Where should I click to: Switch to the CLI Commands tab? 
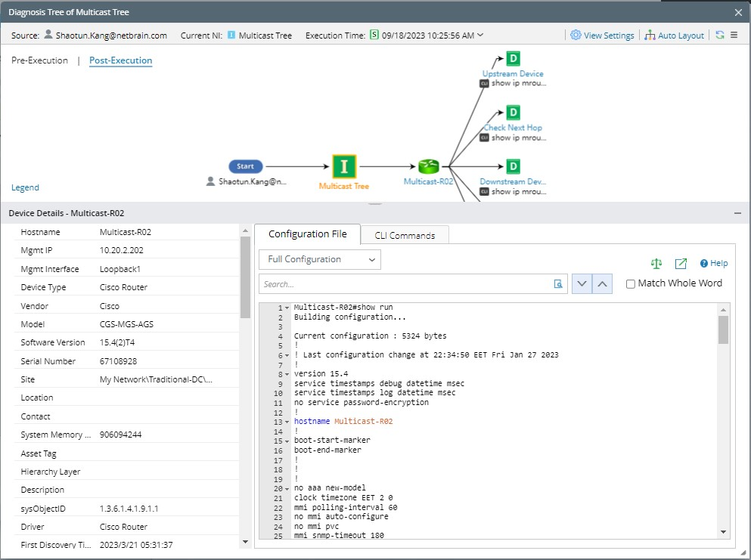pos(405,235)
